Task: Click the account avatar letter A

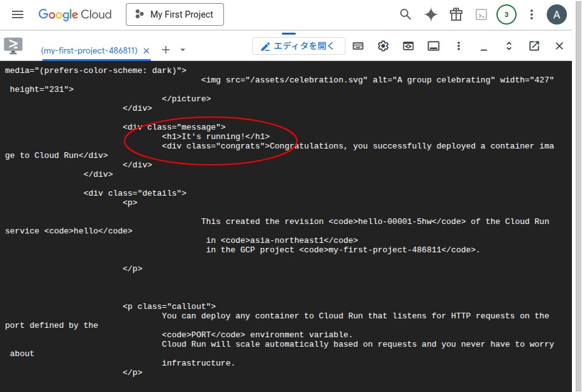Action: point(557,14)
